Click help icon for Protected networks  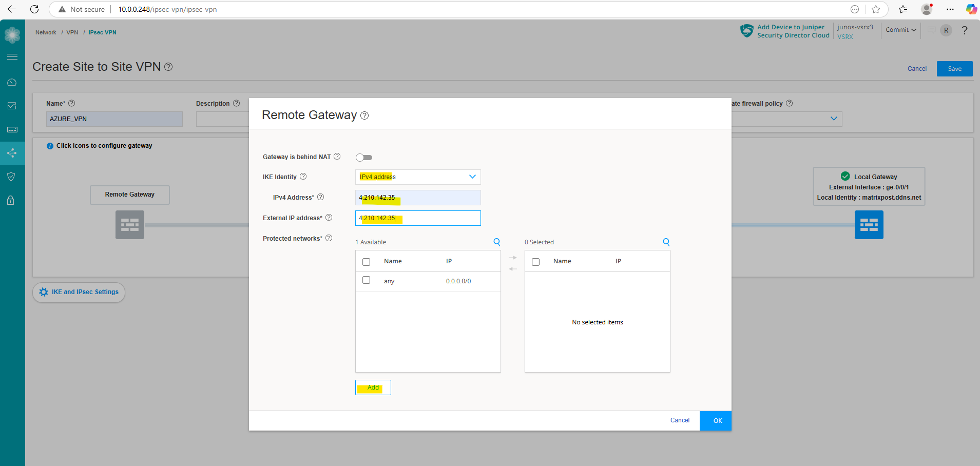329,238
